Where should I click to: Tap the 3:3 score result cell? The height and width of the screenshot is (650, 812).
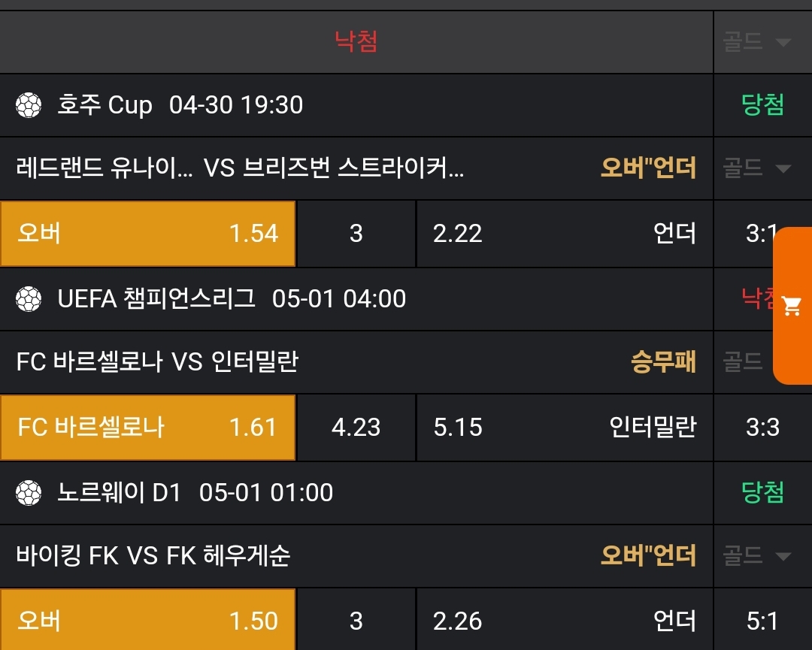click(762, 428)
